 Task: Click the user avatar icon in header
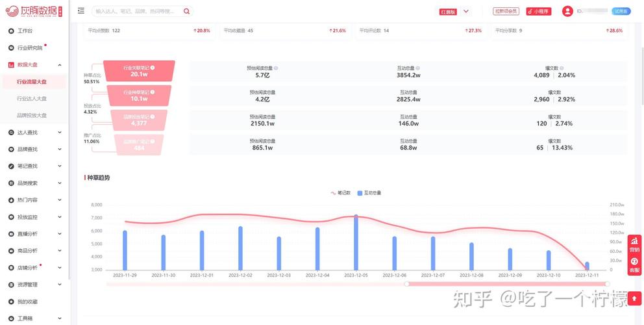[567, 11]
